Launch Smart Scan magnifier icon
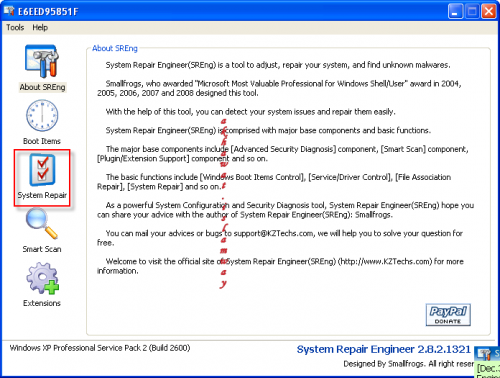 42,223
